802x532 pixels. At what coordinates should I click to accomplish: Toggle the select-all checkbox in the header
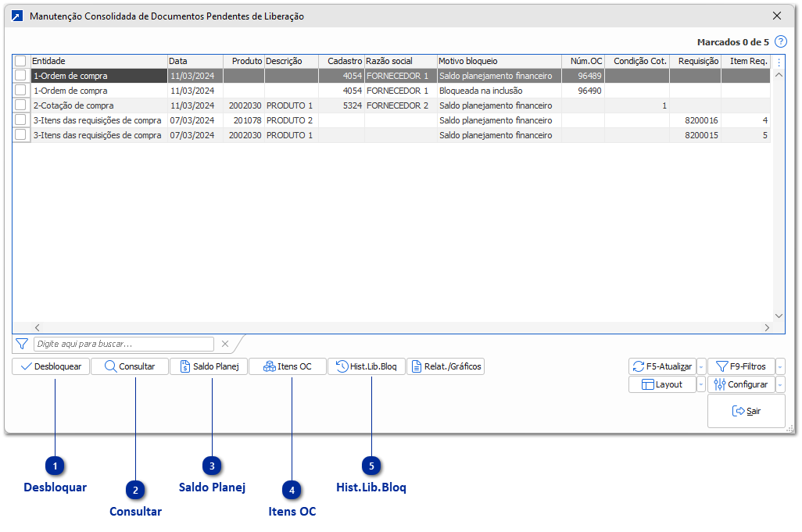tap(21, 61)
